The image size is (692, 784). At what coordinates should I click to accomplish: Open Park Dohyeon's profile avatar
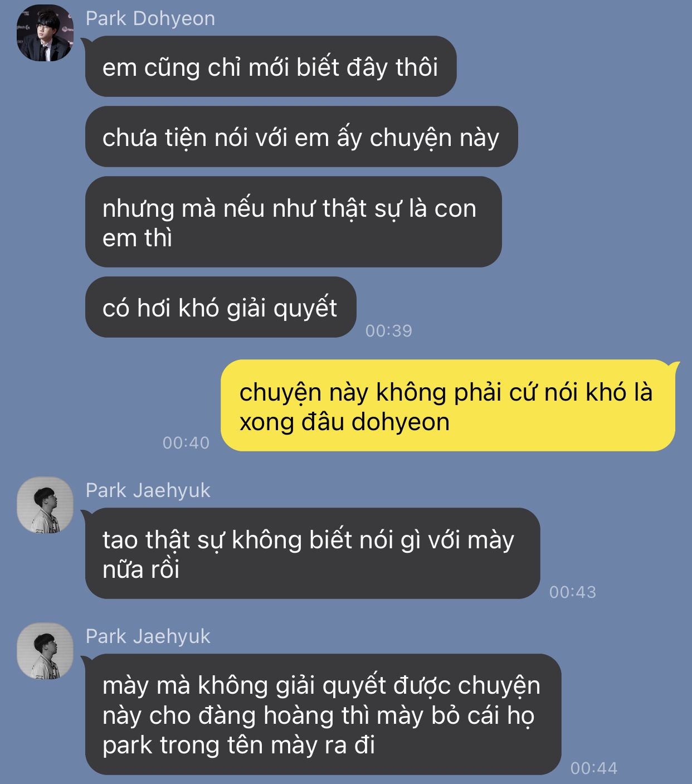coord(45,33)
